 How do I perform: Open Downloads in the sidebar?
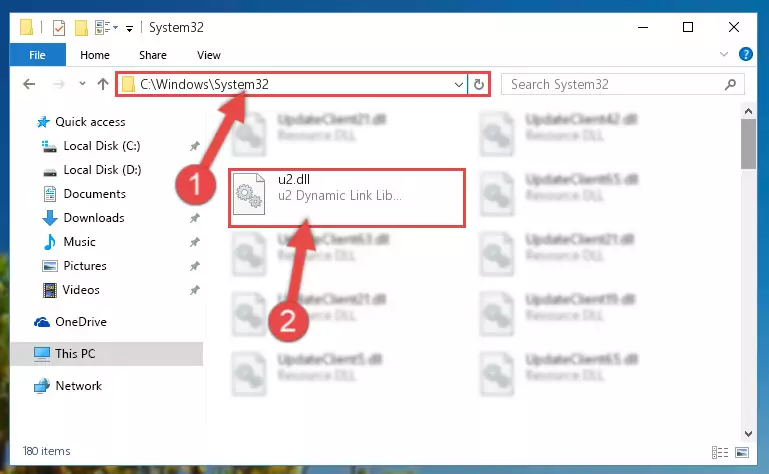(83, 218)
